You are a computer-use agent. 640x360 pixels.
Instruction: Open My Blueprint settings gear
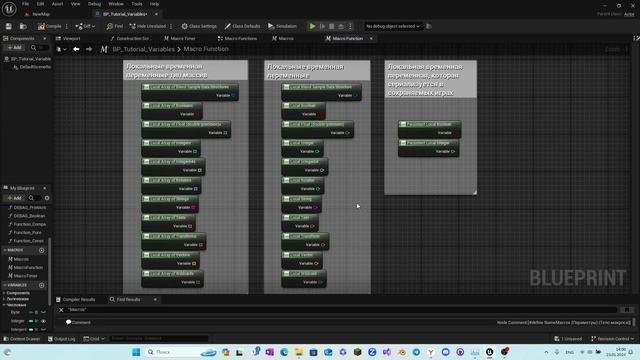[x=47, y=198]
